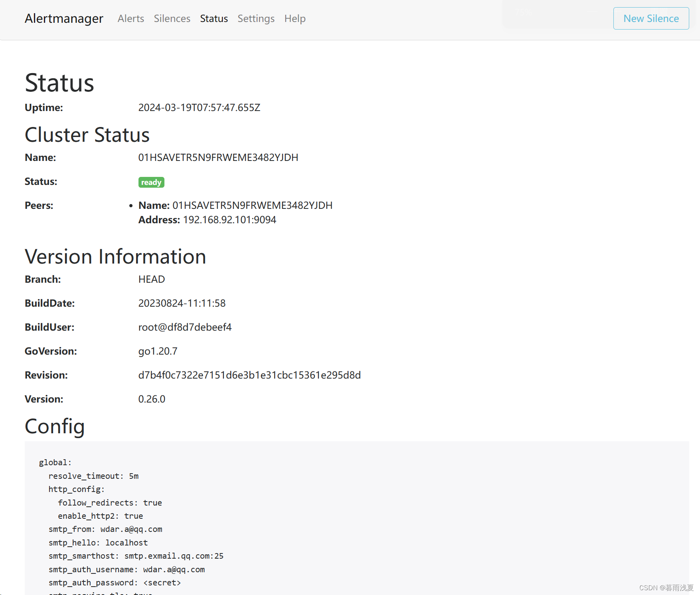Click GoVersion value go1.20.7
This screenshot has height=595, width=700.
158,351
